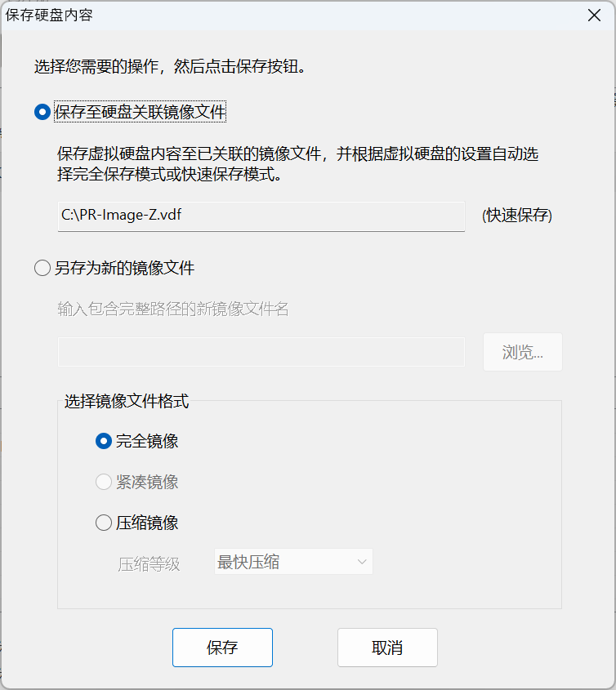The height and width of the screenshot is (690, 616).
Task: Click the C:\PR-Image-Z.vdf path field
Action: pyautogui.click(x=261, y=216)
